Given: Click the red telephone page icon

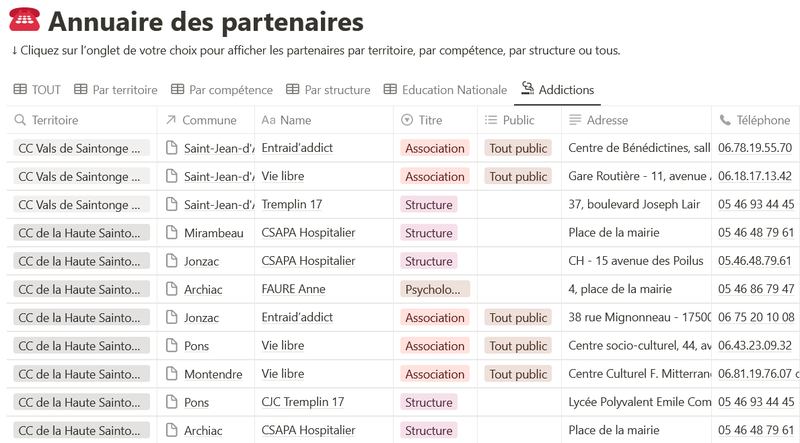Looking at the screenshot, I should pyautogui.click(x=25, y=20).
